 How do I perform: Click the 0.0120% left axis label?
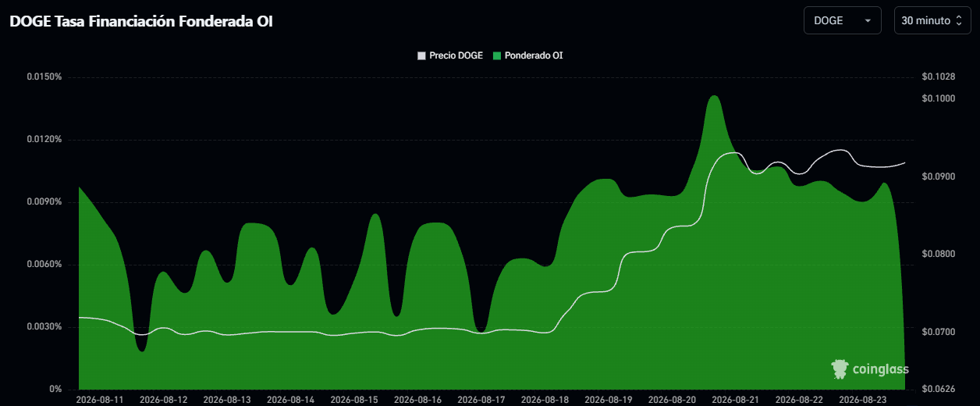click(44, 140)
